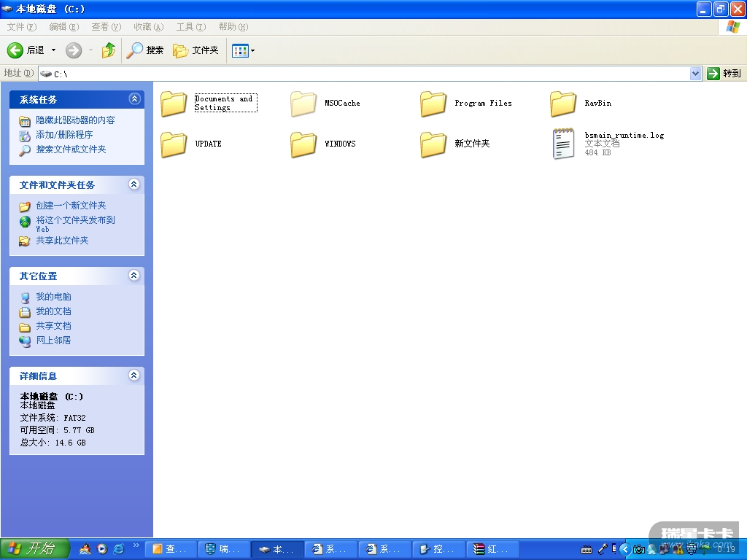This screenshot has width=747, height=560.
Task: Go back with the 后退 arrow button
Action: [26, 50]
